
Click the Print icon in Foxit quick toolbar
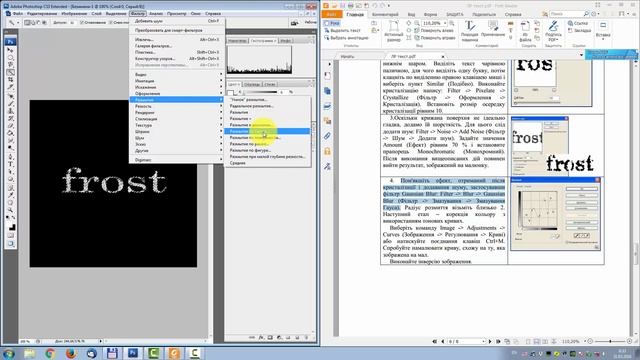[351, 6]
